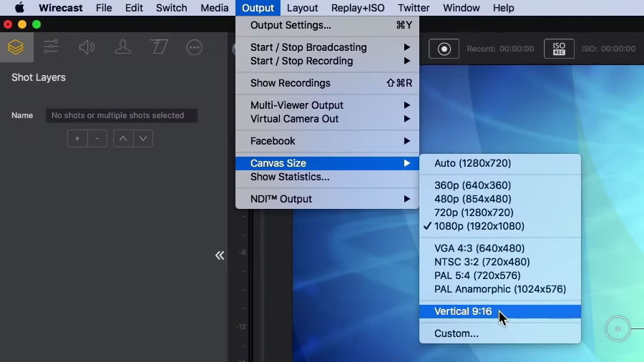Select 360p (640x360) canvas size

click(x=500, y=185)
